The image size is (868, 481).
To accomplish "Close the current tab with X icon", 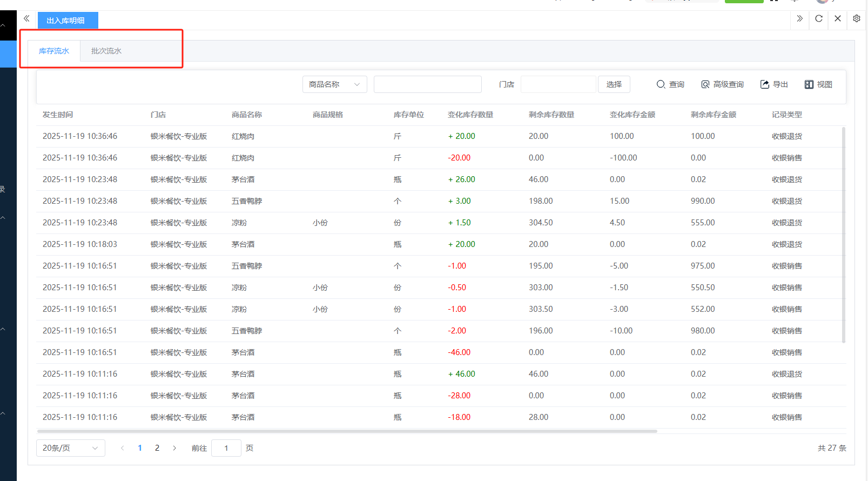I will point(838,19).
